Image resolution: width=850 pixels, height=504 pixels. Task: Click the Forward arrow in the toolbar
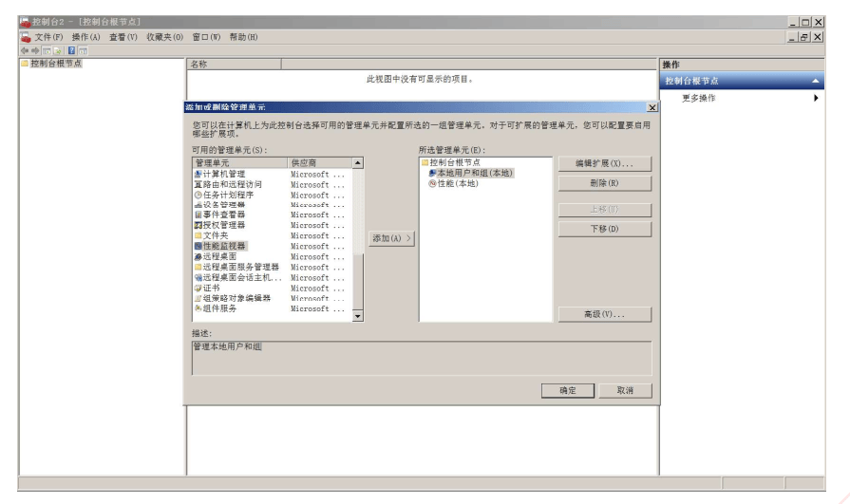(x=35, y=50)
